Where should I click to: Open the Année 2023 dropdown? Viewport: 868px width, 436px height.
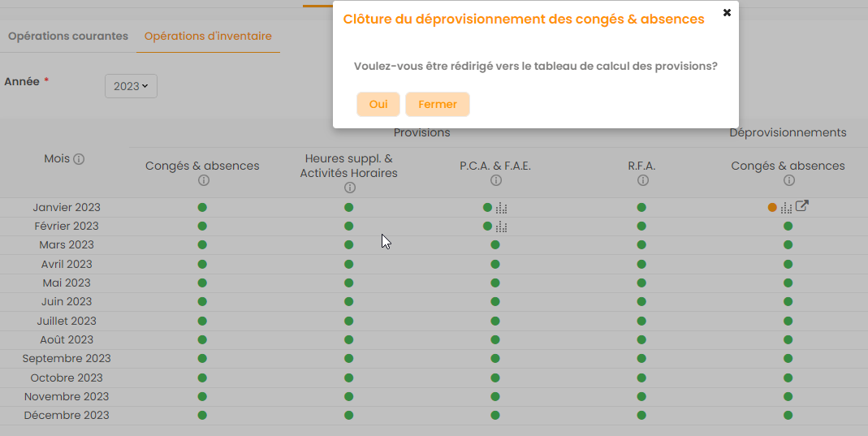click(x=131, y=86)
